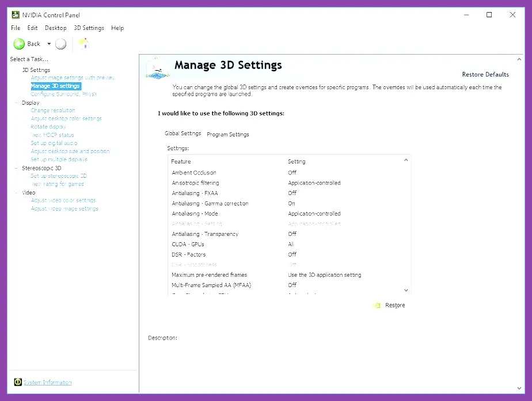
Task: Select Configure Surround, PhysX
Action: pyautogui.click(x=64, y=94)
